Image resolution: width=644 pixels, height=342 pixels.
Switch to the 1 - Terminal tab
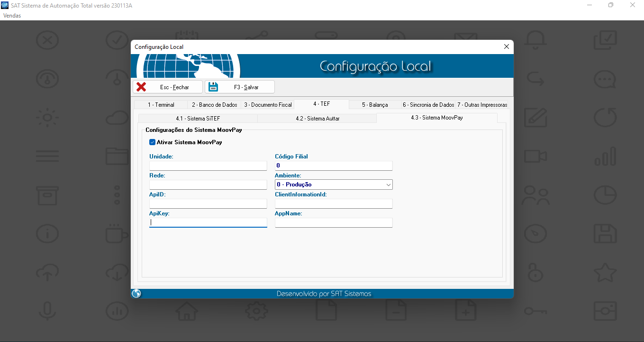(x=161, y=105)
